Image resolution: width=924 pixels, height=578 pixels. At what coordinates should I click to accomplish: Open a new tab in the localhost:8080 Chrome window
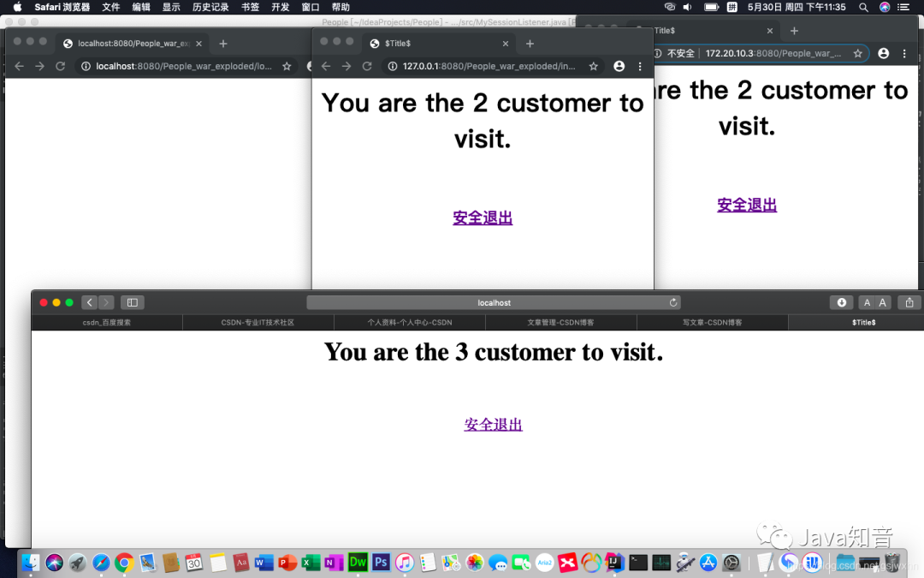click(223, 44)
